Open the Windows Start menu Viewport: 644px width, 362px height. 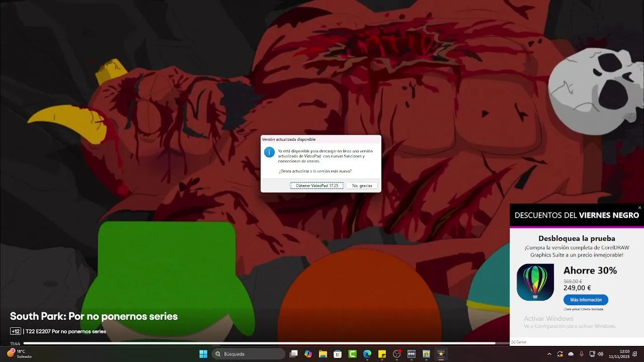coord(203,354)
